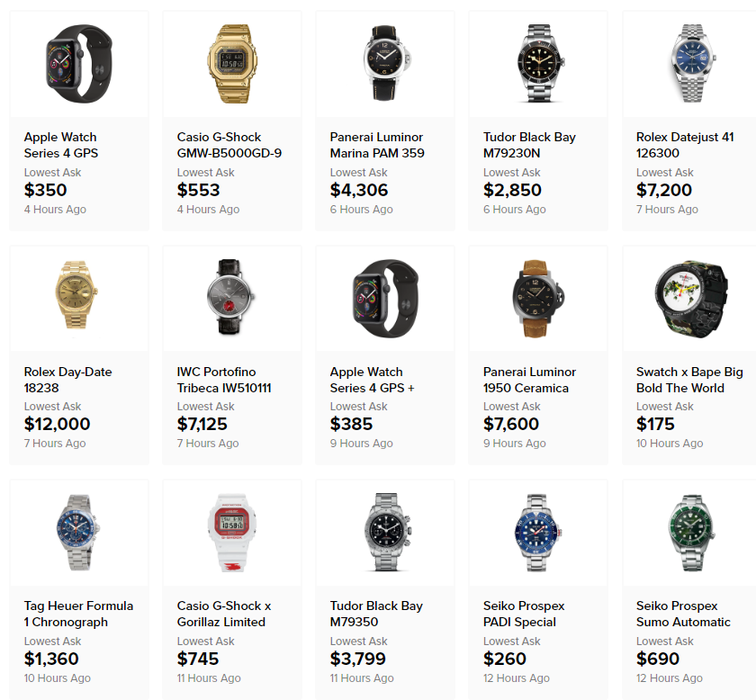
Task: Open Swatch x Bape Big Bold watch image
Action: [691, 299]
